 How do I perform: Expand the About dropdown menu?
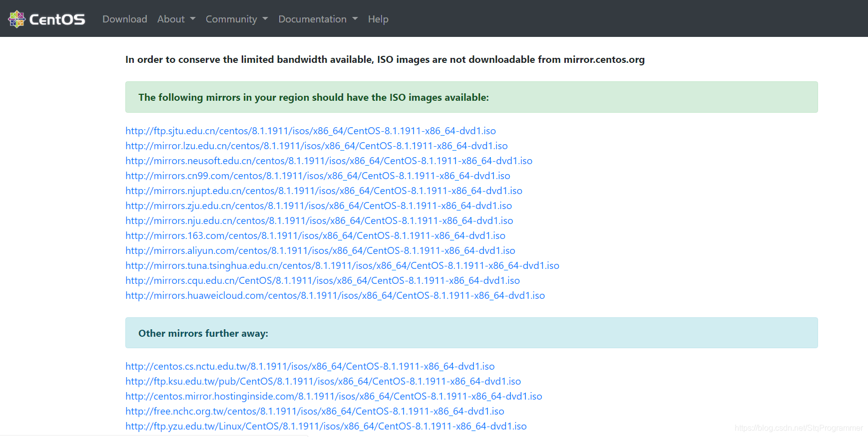[x=176, y=19]
